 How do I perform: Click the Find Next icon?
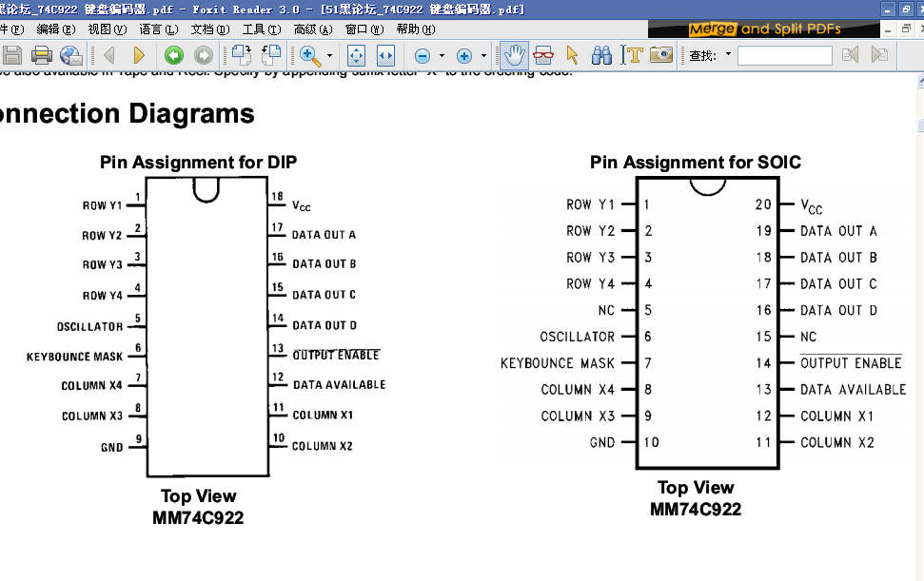(879, 55)
